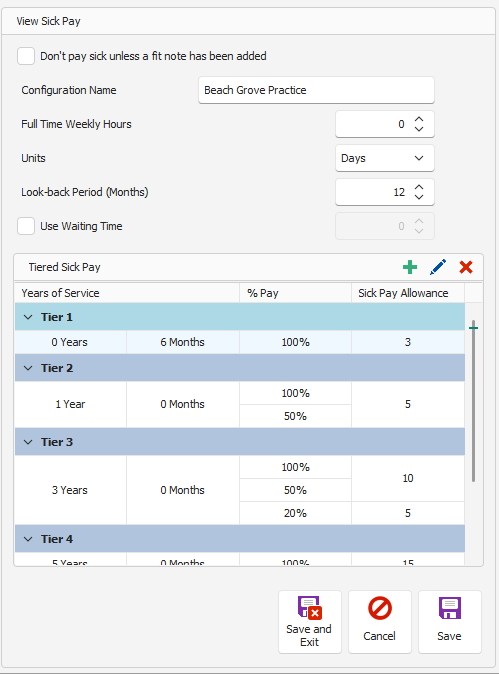Image resolution: width=499 pixels, height=674 pixels.
Task: Collapse the Tier 3 group
Action: 28,442
